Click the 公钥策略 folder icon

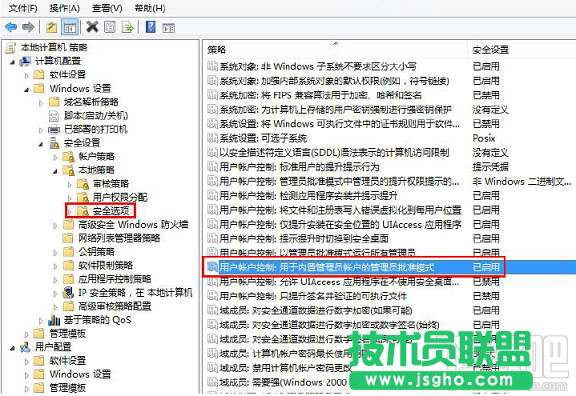tap(68, 252)
